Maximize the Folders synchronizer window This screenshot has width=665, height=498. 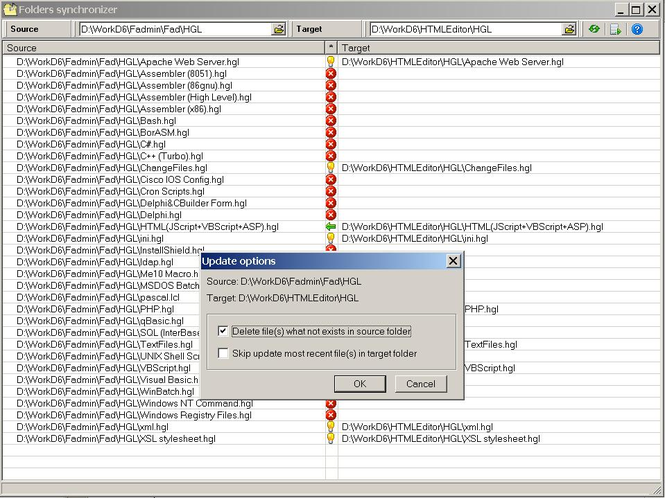pos(635,9)
